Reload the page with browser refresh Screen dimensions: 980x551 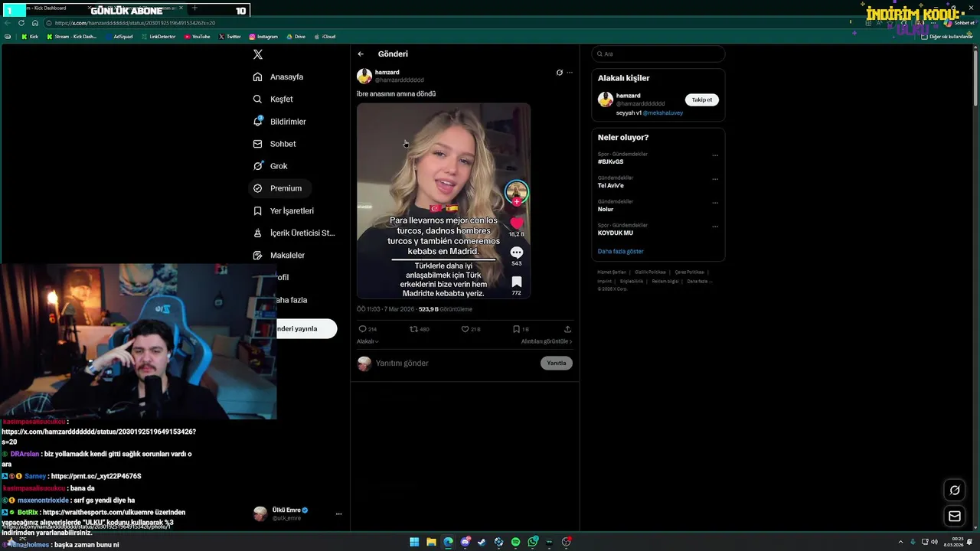coord(23,23)
